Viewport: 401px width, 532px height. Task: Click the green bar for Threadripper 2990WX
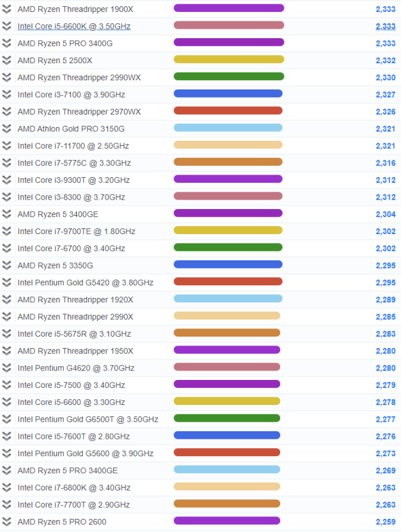229,76
